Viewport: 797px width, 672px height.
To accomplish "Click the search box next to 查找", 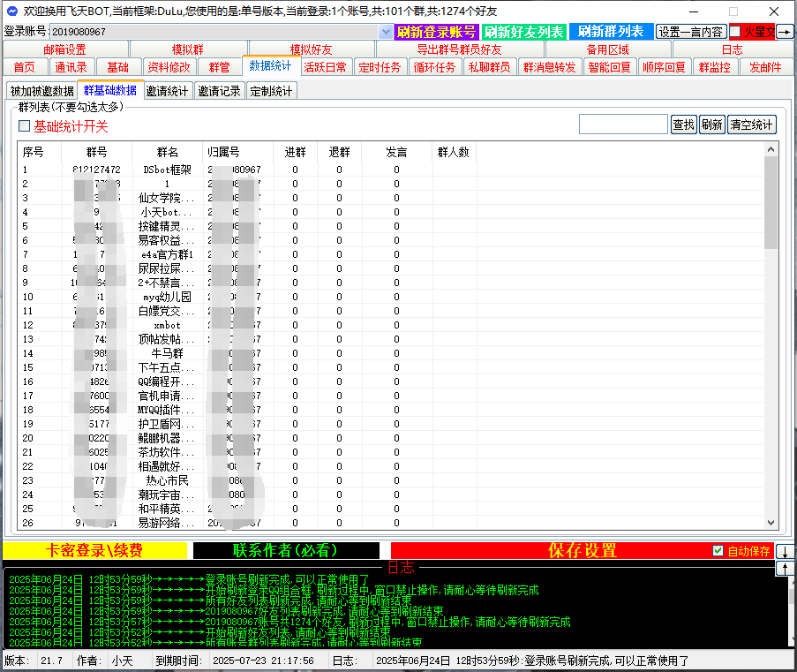I will coord(623,125).
